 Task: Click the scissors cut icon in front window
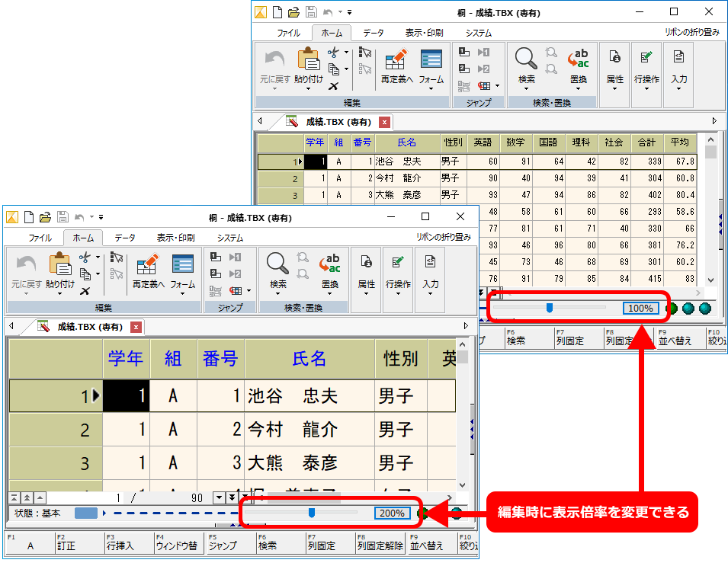click(85, 258)
